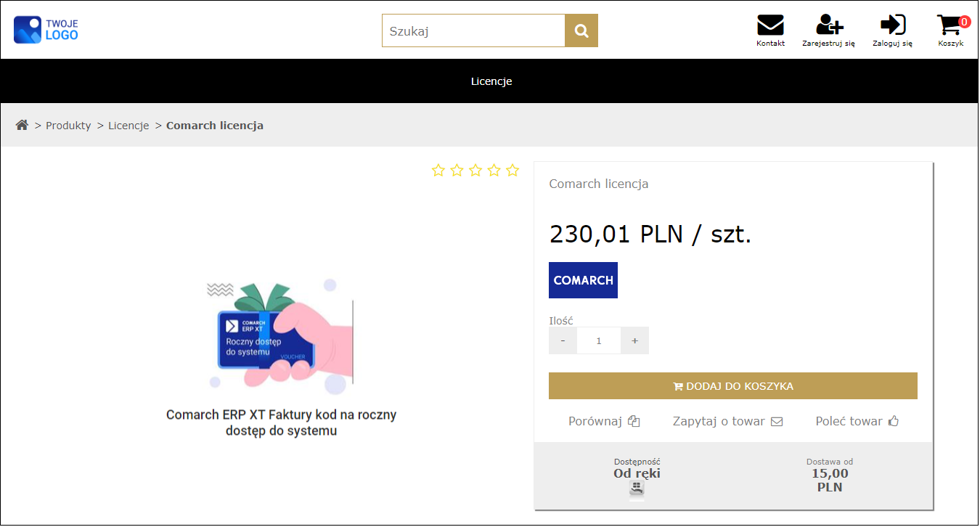Click the Produkty breadcrumb link
Viewport: 980px width, 527px height.
(68, 126)
